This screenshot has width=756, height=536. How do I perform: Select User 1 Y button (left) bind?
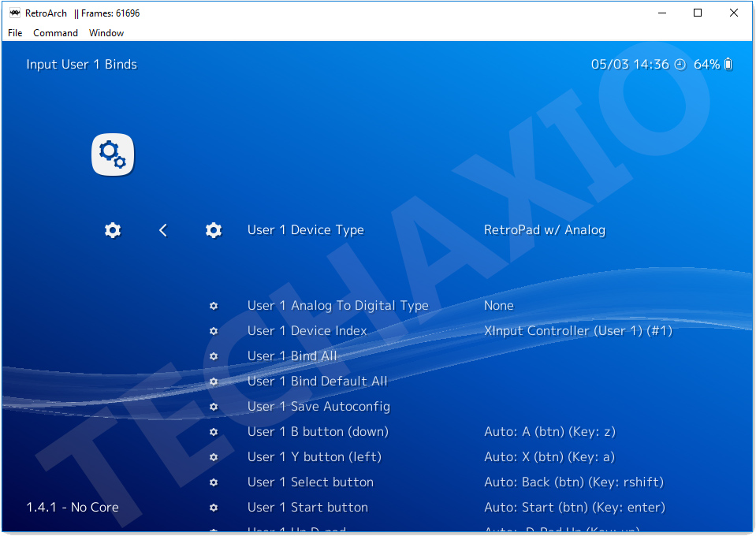pyautogui.click(x=315, y=457)
